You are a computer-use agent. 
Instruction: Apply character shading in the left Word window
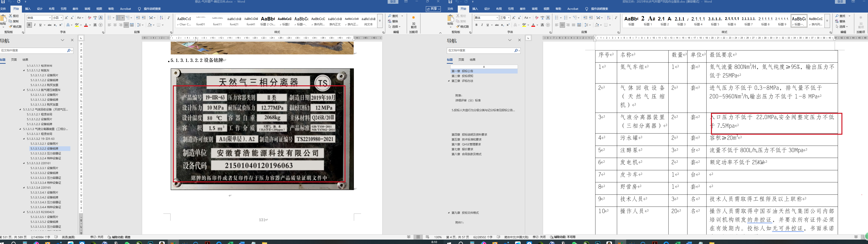click(95, 25)
